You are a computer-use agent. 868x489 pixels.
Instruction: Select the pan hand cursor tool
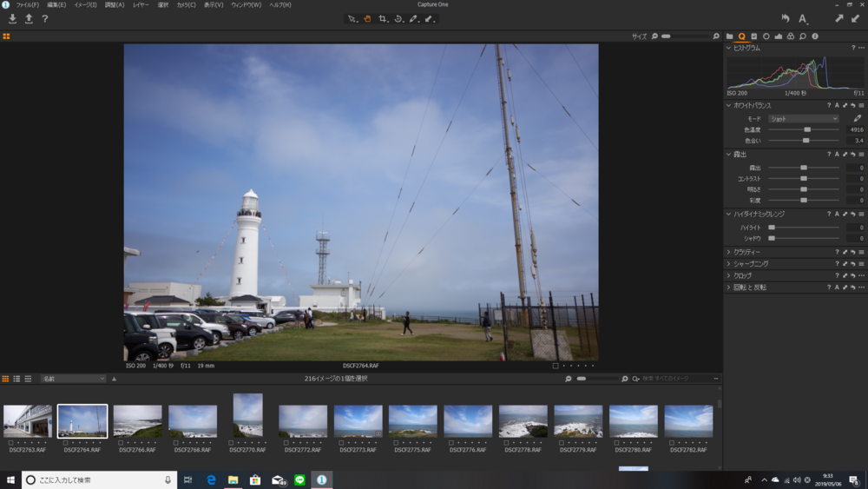(x=367, y=18)
